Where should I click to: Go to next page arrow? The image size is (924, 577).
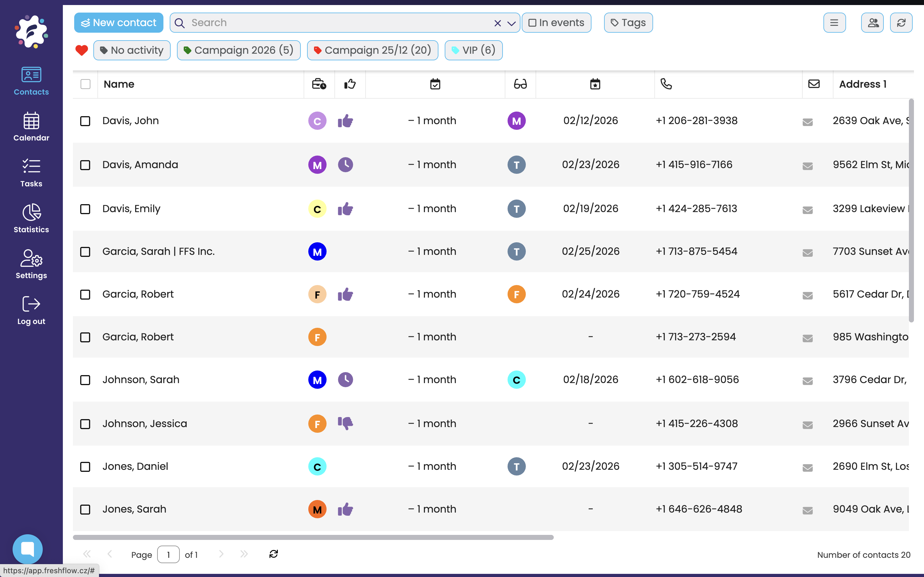point(221,554)
